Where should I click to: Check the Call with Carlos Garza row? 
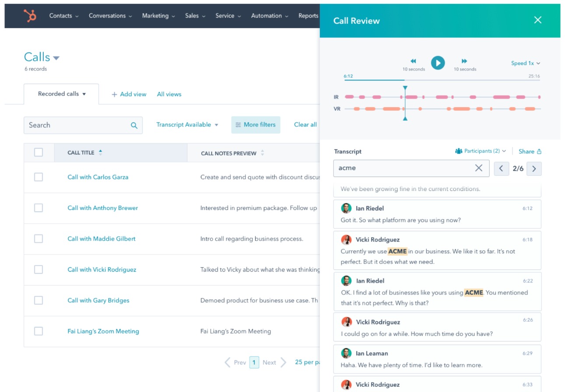pyautogui.click(x=39, y=177)
